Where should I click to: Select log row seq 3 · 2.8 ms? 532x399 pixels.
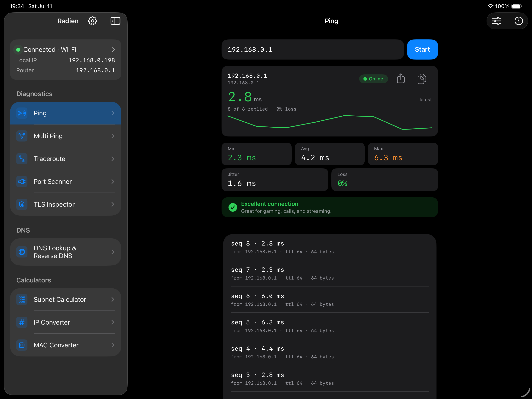point(329,379)
